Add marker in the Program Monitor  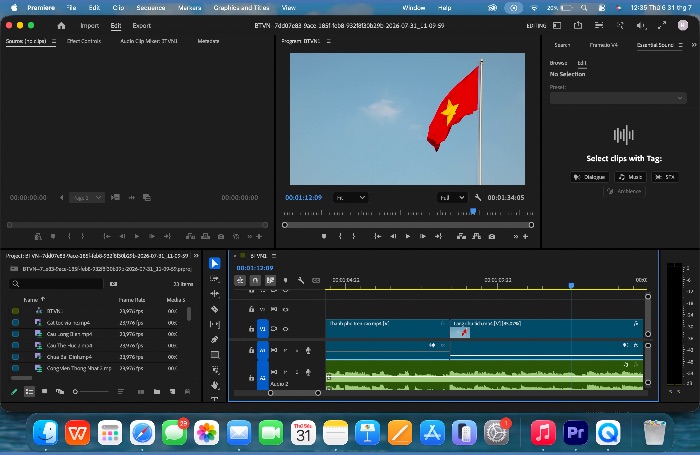[x=324, y=236]
